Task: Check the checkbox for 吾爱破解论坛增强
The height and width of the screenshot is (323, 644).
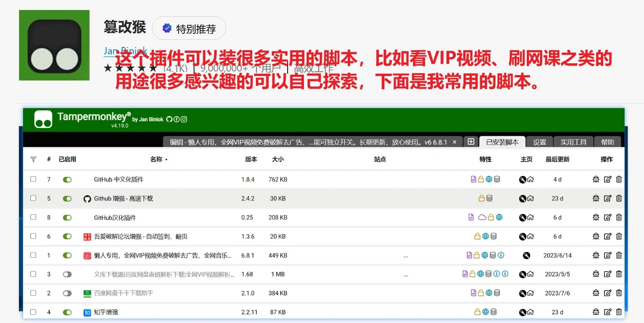Action: point(33,236)
